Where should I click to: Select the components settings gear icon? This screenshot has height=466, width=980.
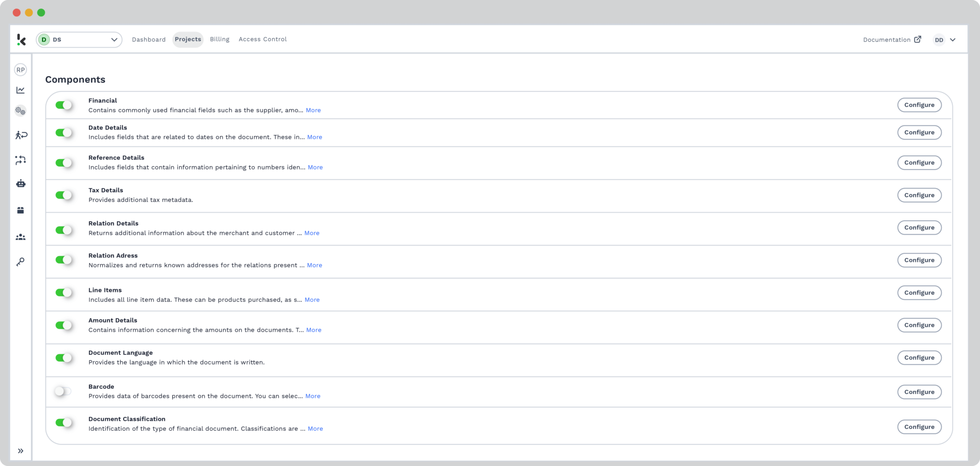(x=21, y=111)
